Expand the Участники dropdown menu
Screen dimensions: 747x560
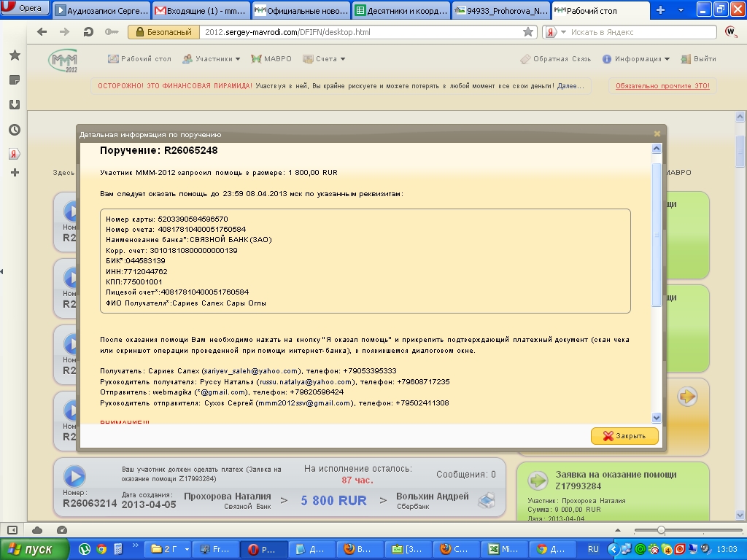(x=212, y=58)
